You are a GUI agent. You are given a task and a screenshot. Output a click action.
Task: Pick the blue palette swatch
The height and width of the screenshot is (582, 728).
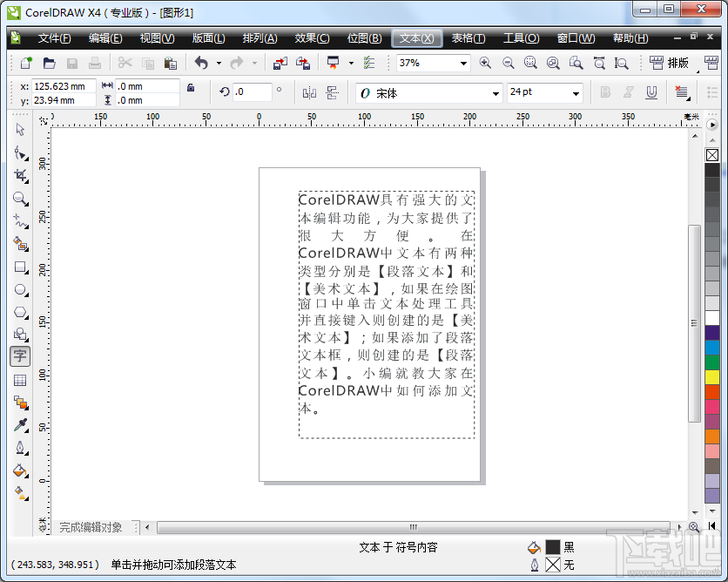pyautogui.click(x=711, y=347)
